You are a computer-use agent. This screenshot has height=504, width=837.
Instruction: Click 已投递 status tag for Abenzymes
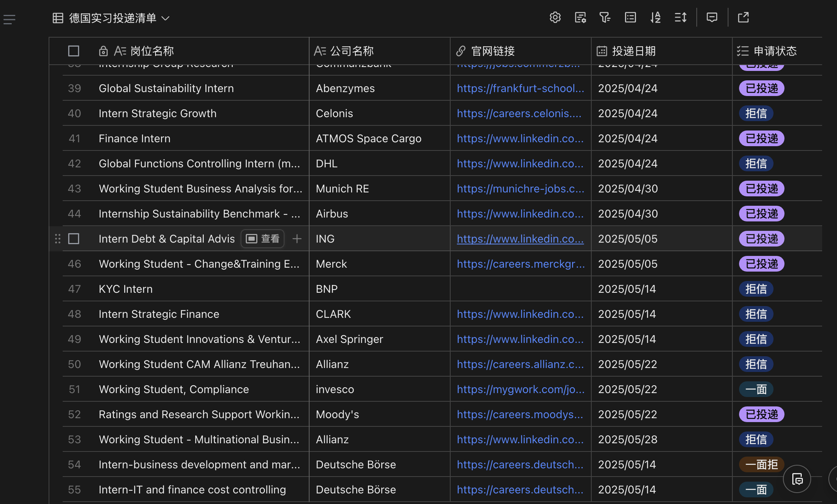(x=761, y=88)
